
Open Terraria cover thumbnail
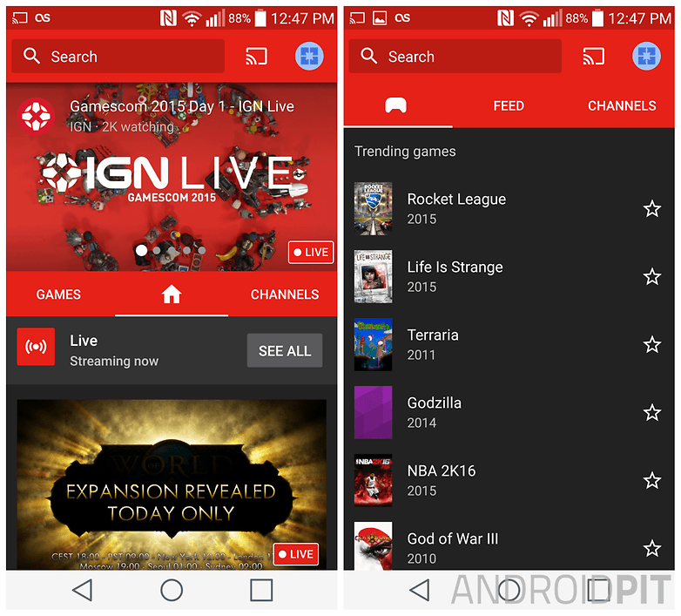pyautogui.click(x=373, y=344)
